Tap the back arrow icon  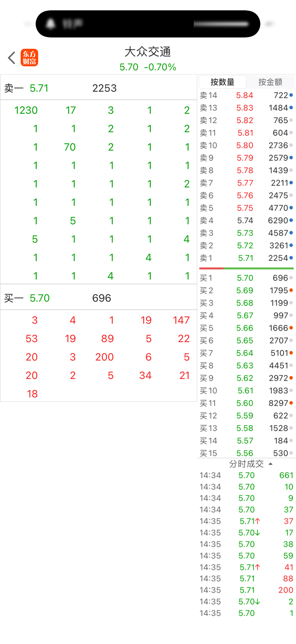tap(12, 58)
